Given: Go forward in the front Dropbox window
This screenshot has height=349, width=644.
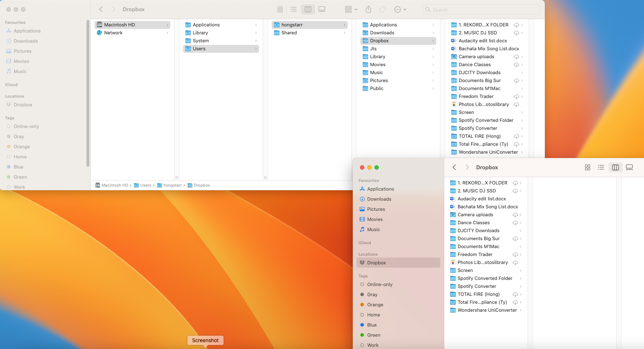Looking at the screenshot, I should click(x=467, y=167).
